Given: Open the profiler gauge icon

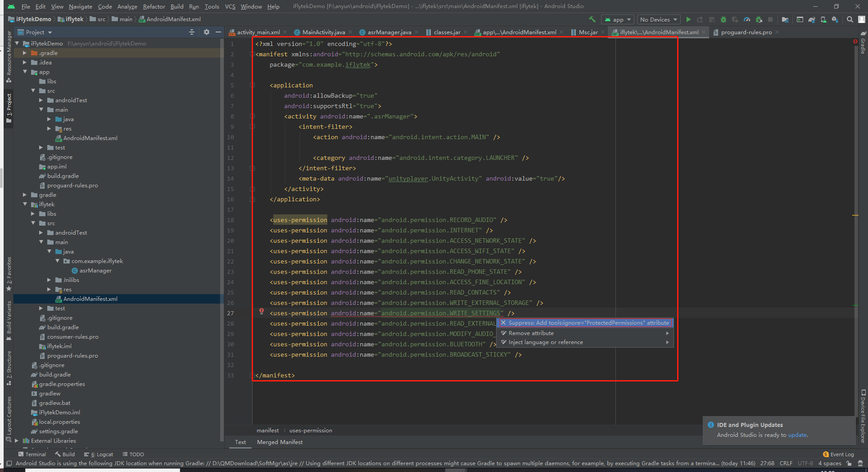Looking at the screenshot, I should coord(747,19).
